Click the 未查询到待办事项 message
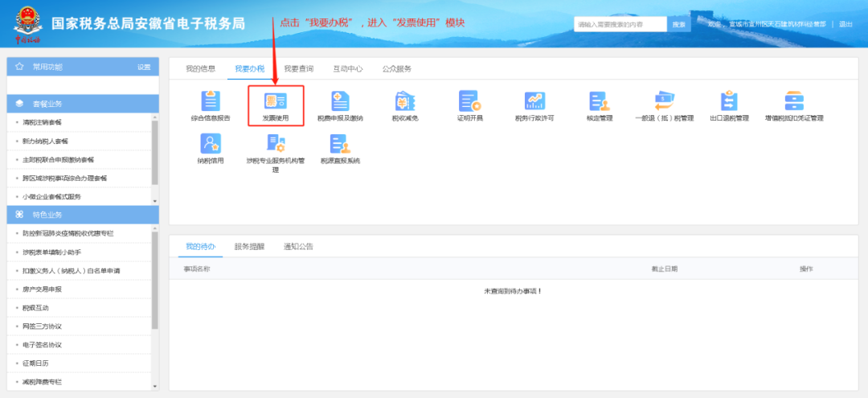 tap(513, 290)
